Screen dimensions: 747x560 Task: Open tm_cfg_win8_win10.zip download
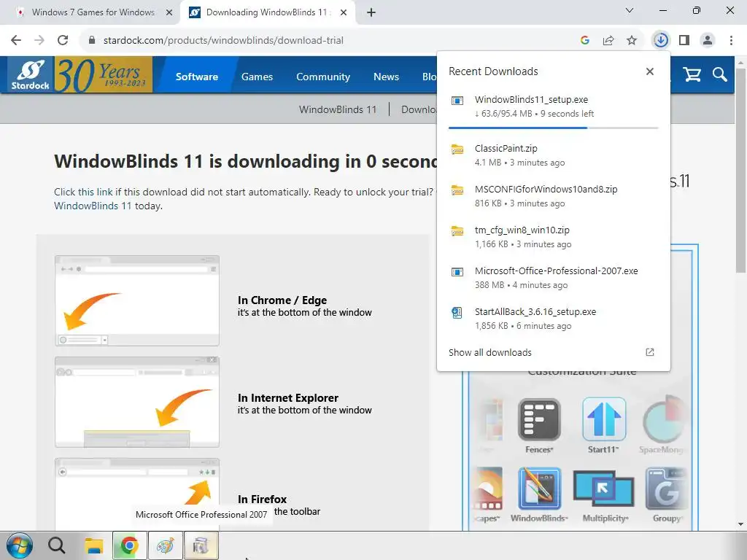coord(553,237)
